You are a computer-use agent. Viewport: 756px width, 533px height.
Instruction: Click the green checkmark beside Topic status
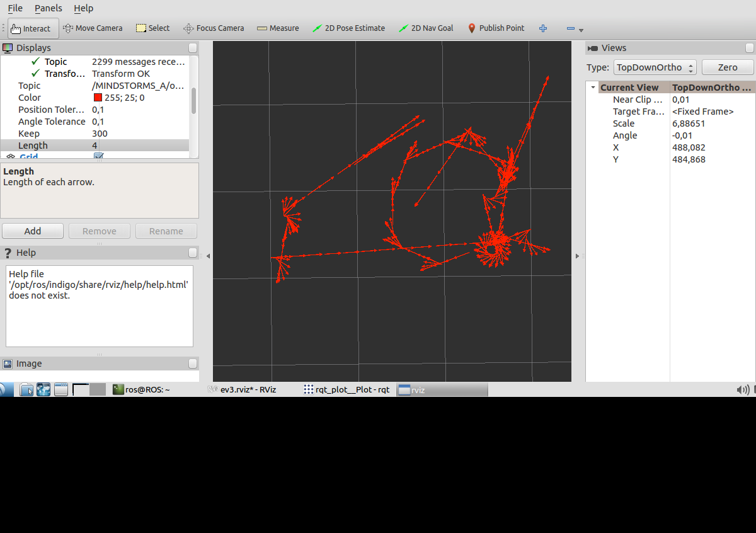35,62
